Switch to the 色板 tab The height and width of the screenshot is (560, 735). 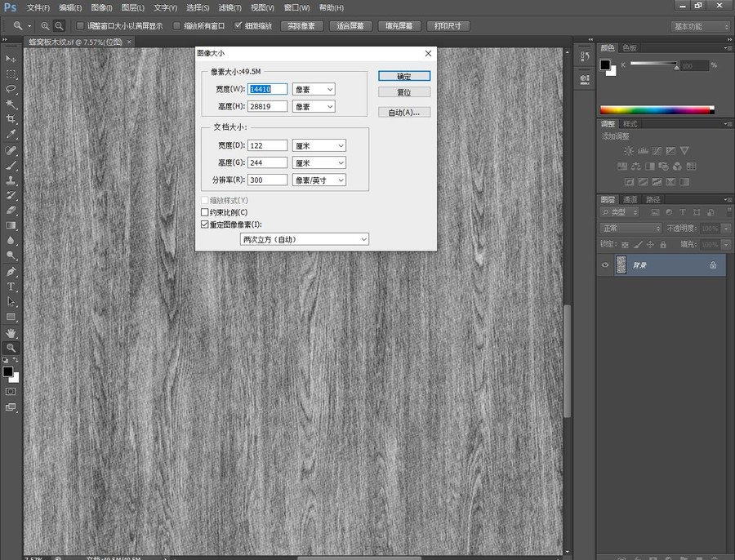(x=630, y=48)
